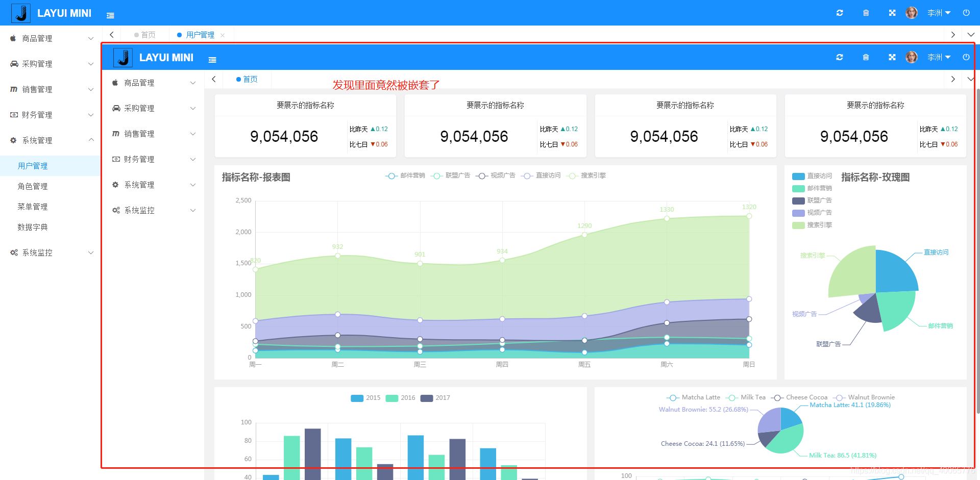The width and height of the screenshot is (980, 480).
Task: Open 数据字典 in the sidebar submenu
Action: point(33,227)
